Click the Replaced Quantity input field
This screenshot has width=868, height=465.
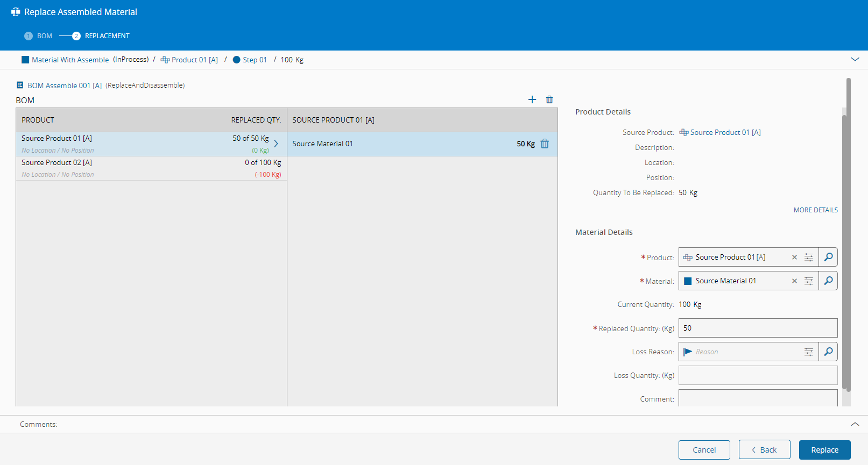(758, 328)
